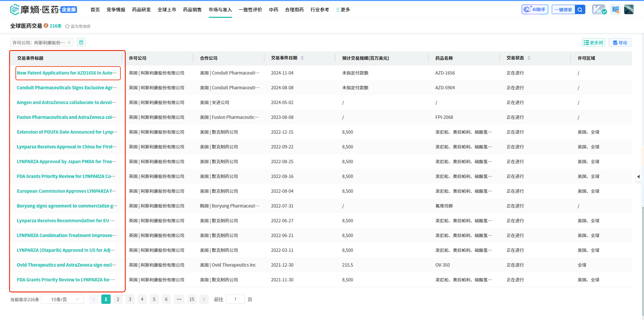This screenshot has height=320, width=644.
Task: Open the 药品研发 menu
Action: (141, 10)
